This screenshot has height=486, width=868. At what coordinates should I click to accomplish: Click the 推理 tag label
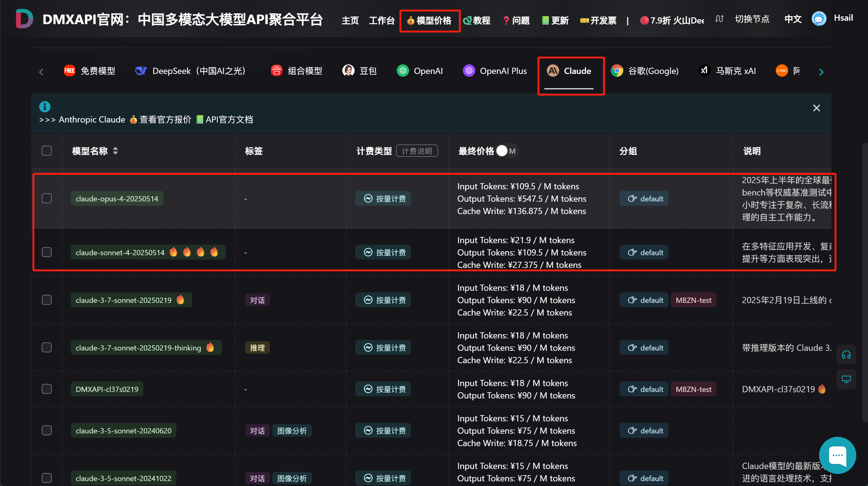(257, 348)
